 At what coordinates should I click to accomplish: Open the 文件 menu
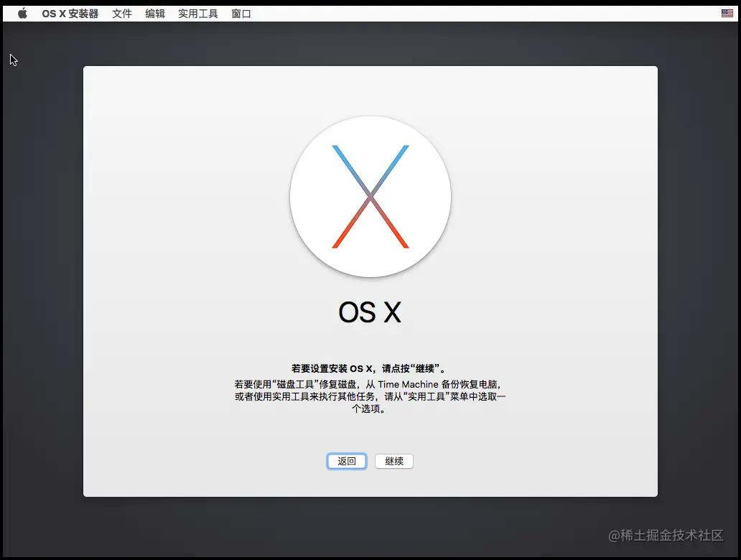[122, 12]
